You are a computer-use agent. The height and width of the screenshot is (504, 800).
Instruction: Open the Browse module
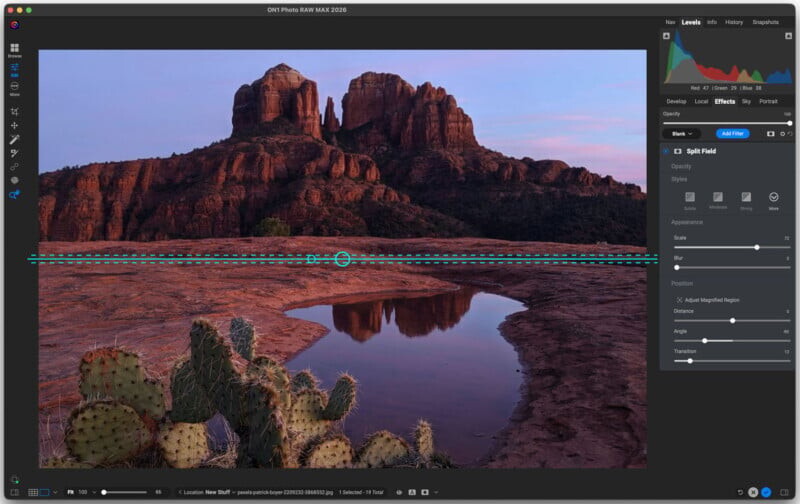coord(14,49)
